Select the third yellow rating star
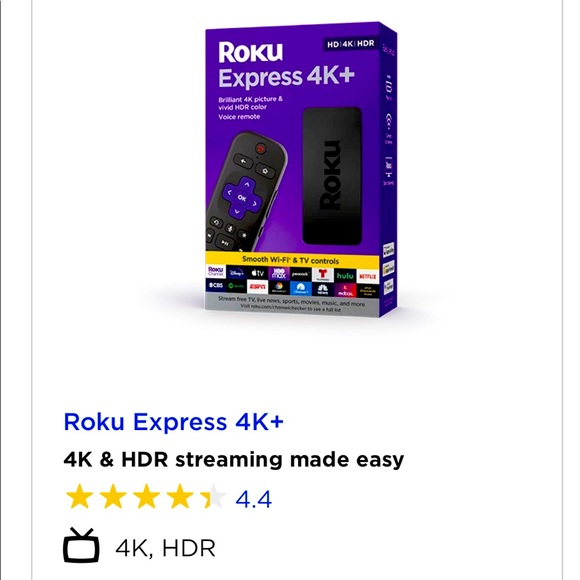580x580 pixels. click(147, 496)
